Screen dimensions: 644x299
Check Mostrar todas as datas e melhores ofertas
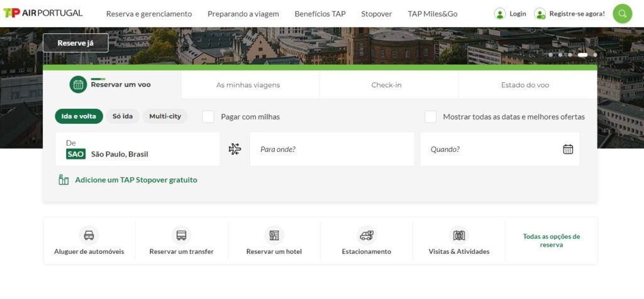(430, 117)
